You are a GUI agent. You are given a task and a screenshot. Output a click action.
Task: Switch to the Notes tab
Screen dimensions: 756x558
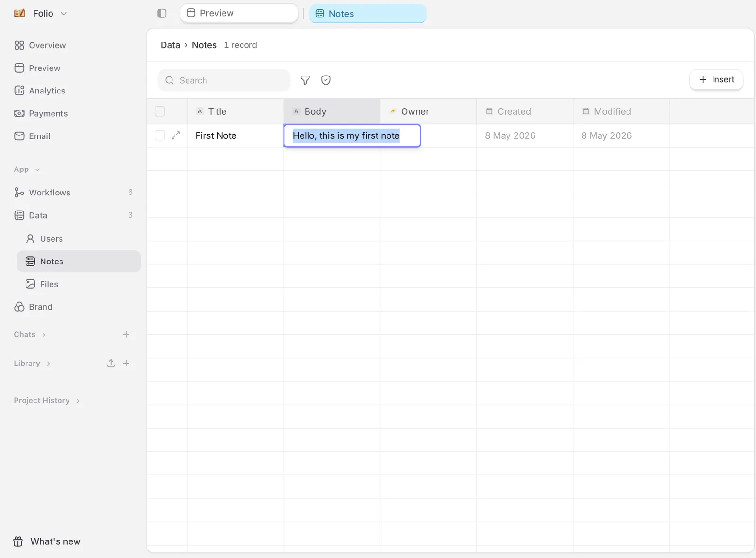368,14
